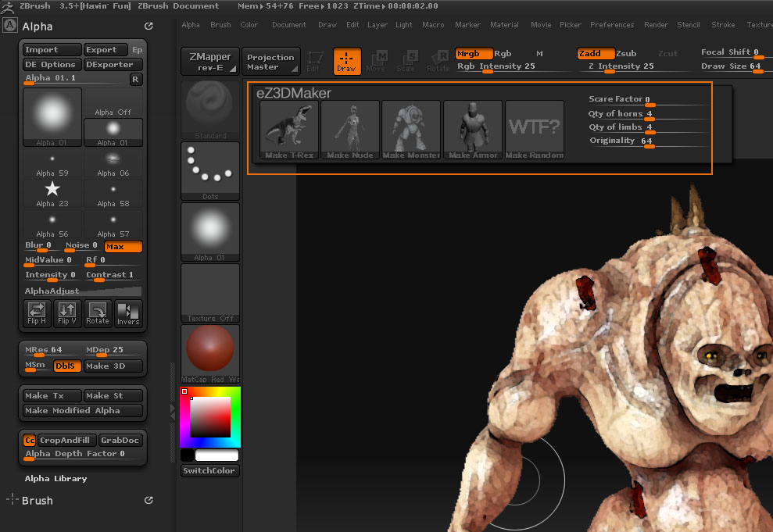Toggle the DblS option
This screenshot has height=532, width=773.
[66, 366]
